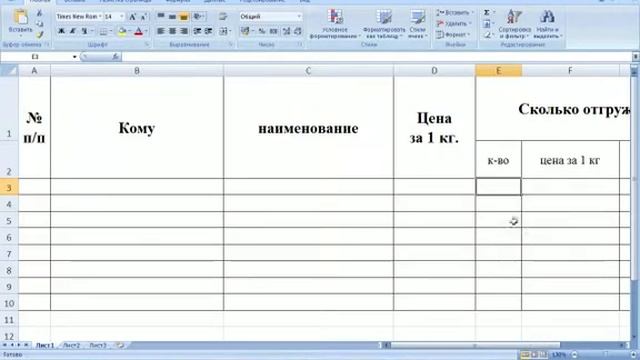Align text left

[161, 31]
